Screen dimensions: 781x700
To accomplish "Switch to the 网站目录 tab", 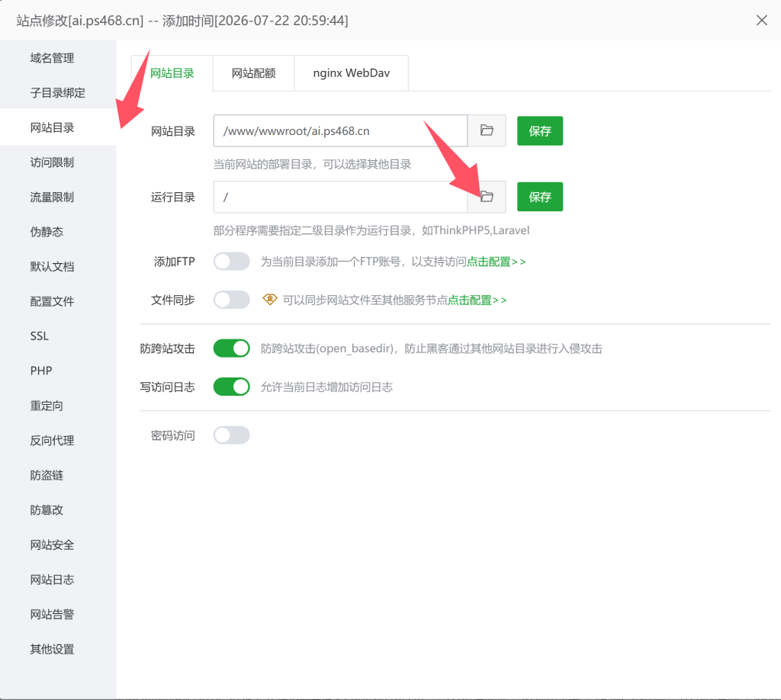I will (x=172, y=73).
